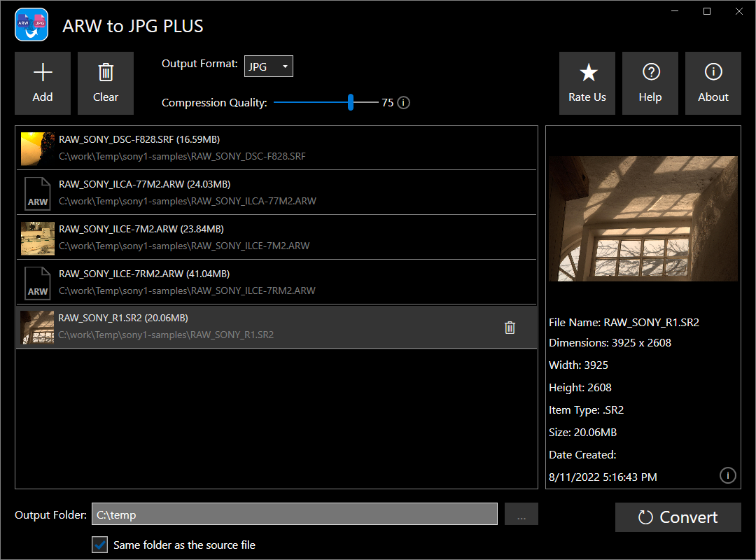Click the large window preview image
Viewport: 756px width, 560px height.
[x=643, y=218]
